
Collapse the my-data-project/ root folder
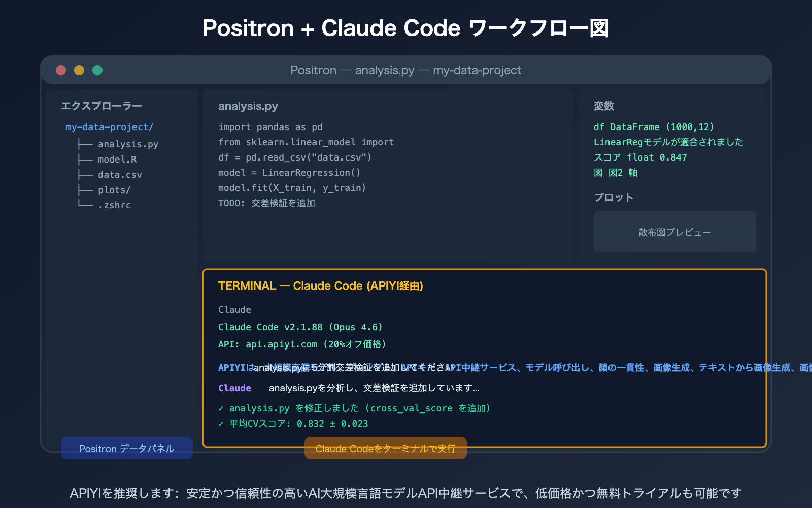(110, 126)
